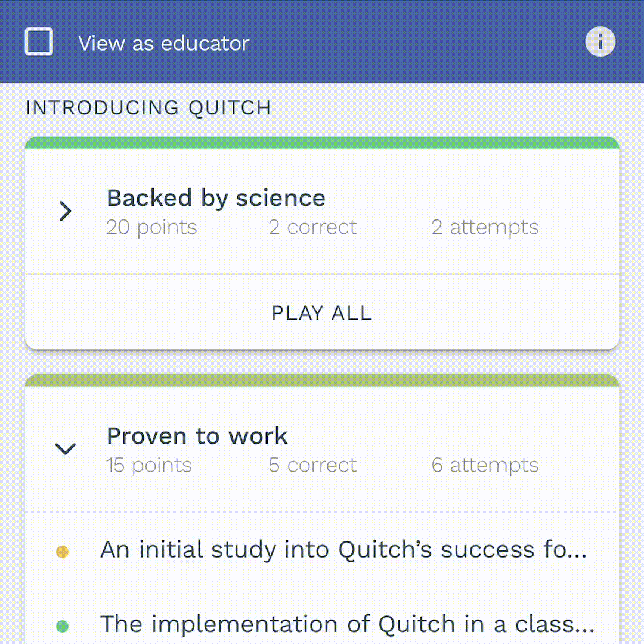Click the orange status dot beside initial study
Image resolution: width=644 pixels, height=644 pixels.
pos(63,552)
